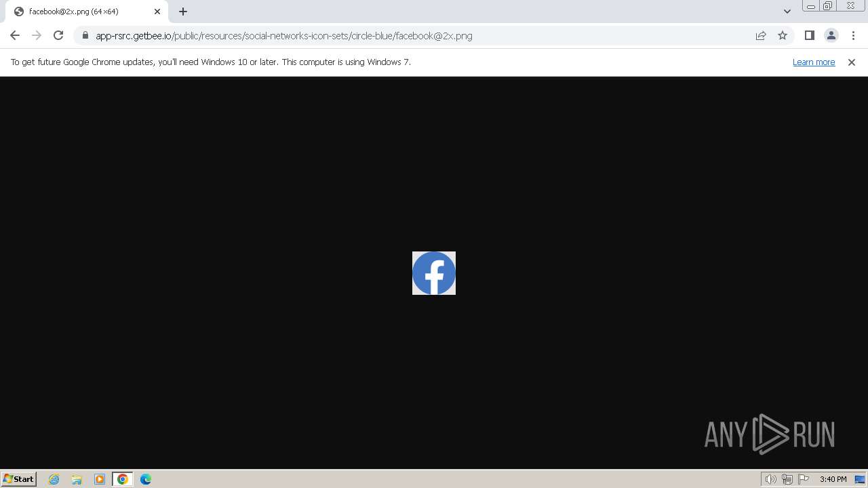Open a new tab with plus button
The width and height of the screenshot is (868, 488).
point(183,12)
